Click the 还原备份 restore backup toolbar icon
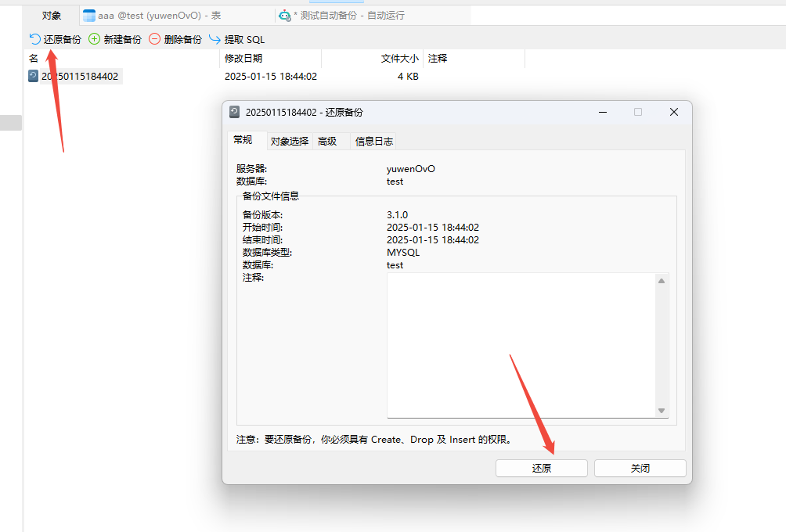The width and height of the screenshot is (786, 532). pos(31,38)
